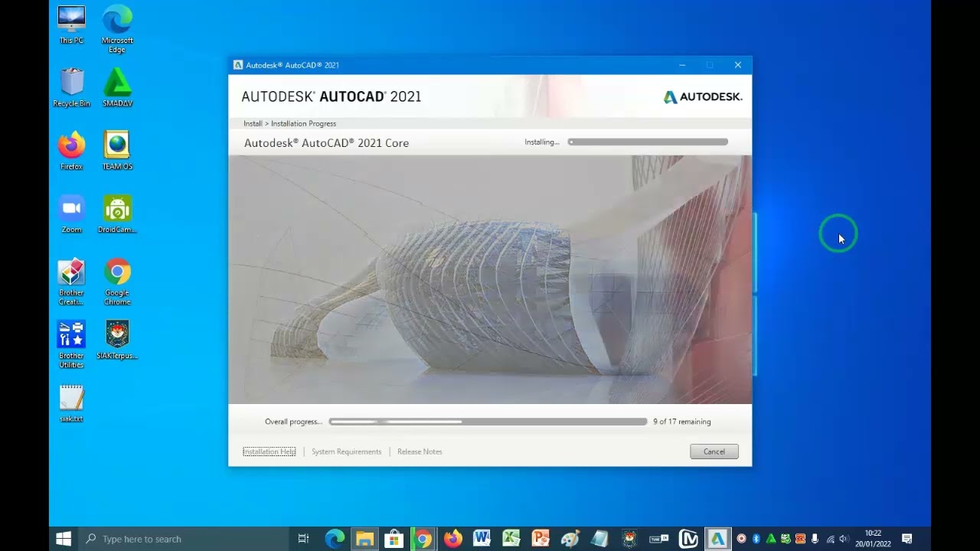
Task: Open volume control in system tray
Action: point(844,539)
